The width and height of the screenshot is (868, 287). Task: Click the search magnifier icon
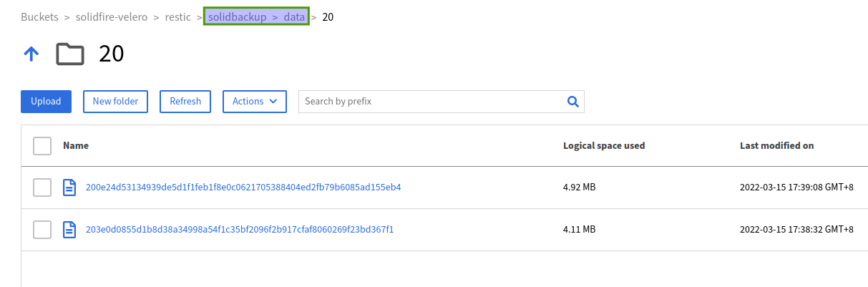click(572, 102)
